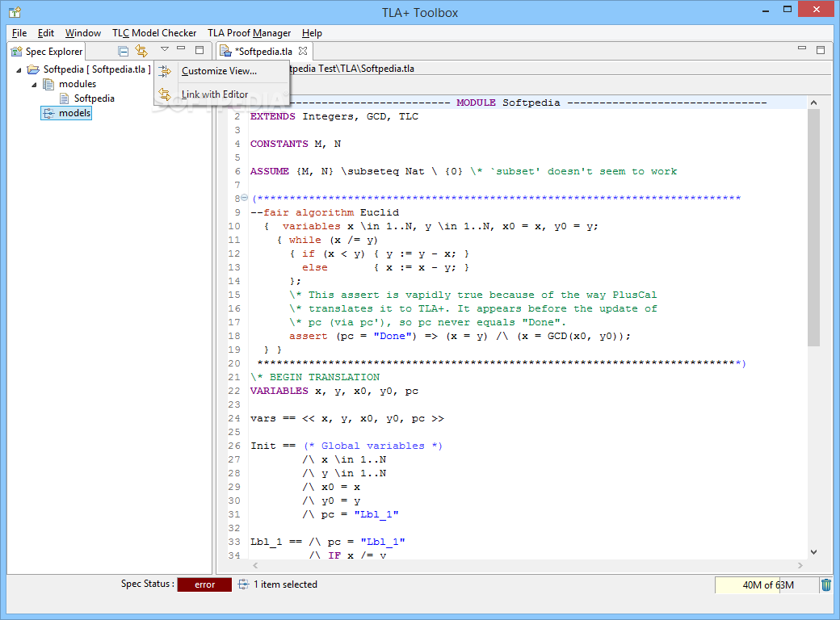The image size is (840, 620).
Task: Click the MODULE Softpedia header line
Action: pos(508,103)
